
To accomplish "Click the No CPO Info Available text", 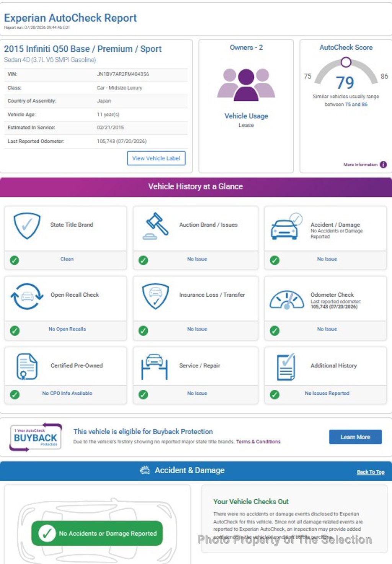I will [x=67, y=393].
